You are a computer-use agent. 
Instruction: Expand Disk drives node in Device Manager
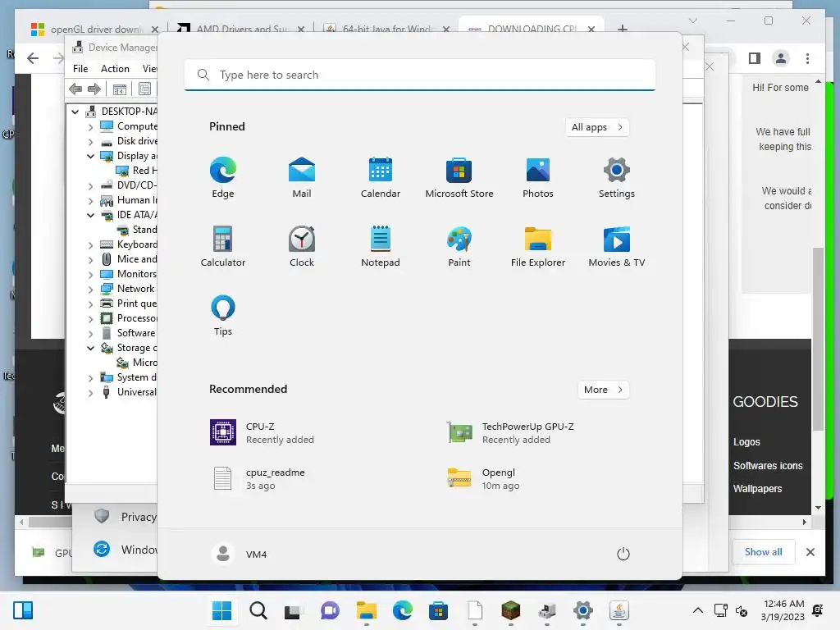tap(90, 142)
